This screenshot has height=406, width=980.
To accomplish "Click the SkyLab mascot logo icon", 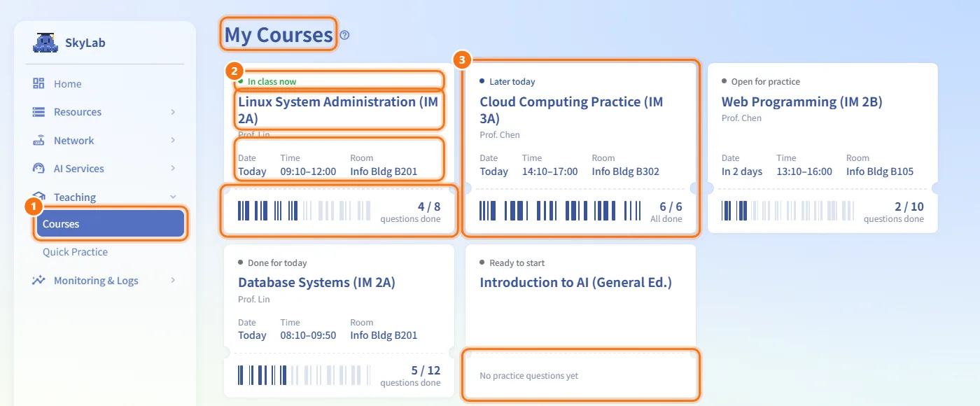I will click(x=45, y=43).
